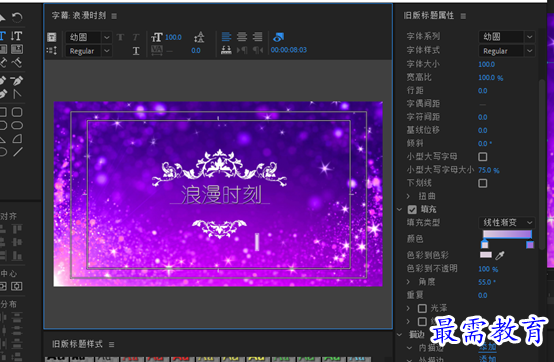This screenshot has width=554, height=362.
Task: Click the toolbar font size value 100.0
Action: point(173,37)
